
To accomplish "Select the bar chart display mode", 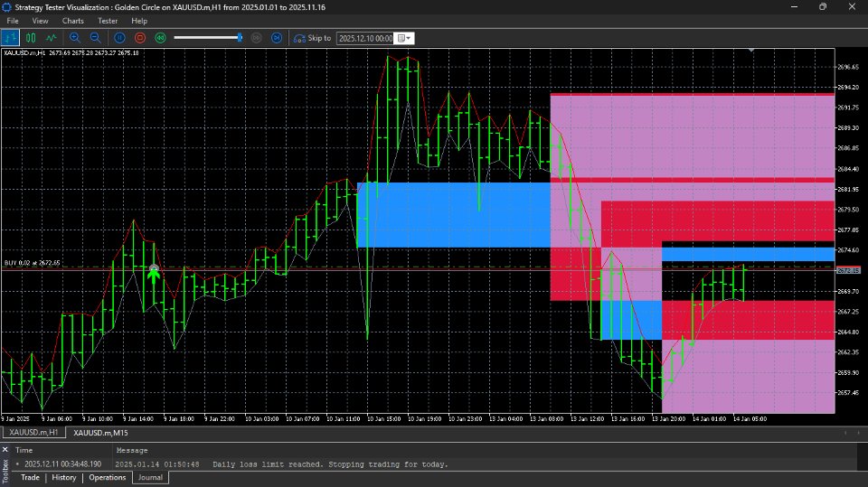I will pos(10,38).
